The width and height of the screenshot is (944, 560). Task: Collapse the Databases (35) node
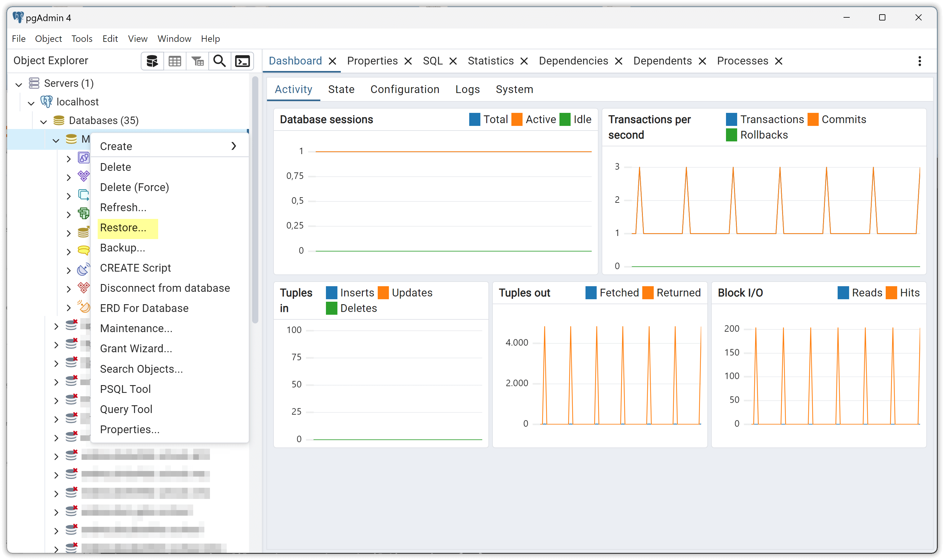pos(43,122)
